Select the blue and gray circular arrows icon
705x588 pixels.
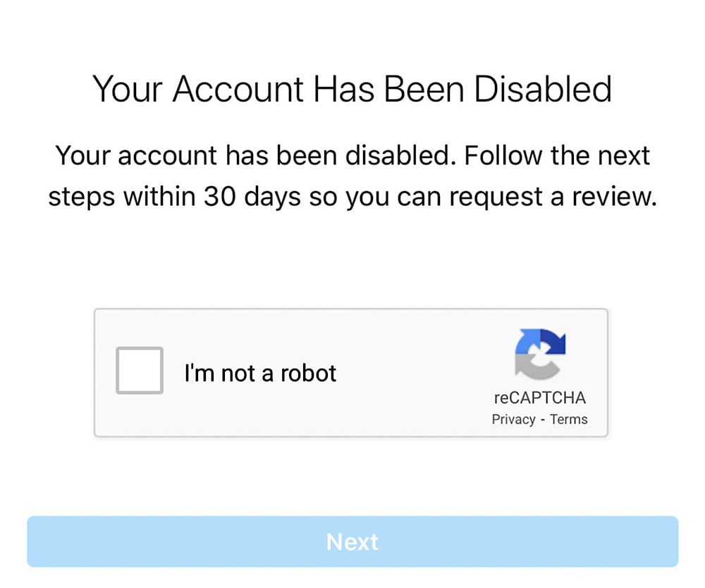tap(540, 355)
